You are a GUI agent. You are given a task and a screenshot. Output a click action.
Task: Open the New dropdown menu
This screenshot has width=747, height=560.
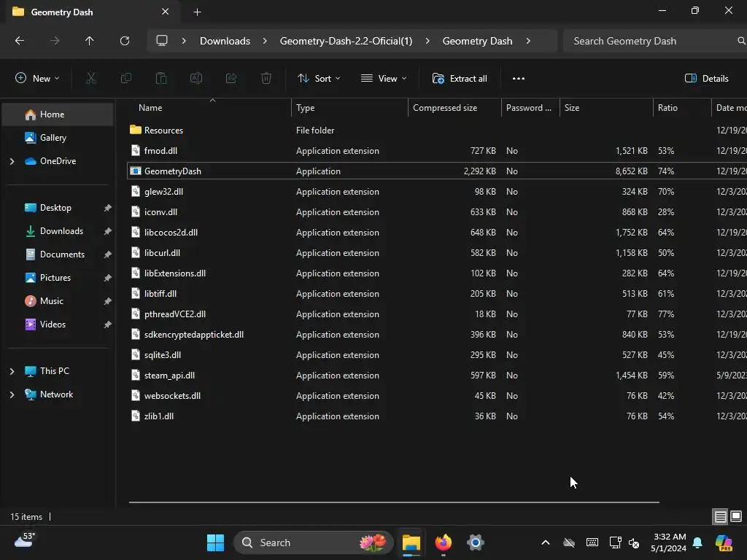click(x=38, y=79)
